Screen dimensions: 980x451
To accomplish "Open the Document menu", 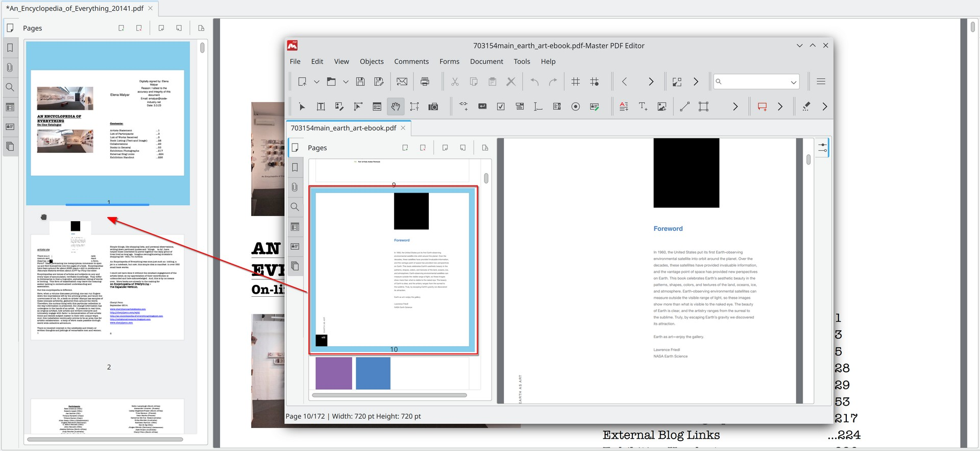I will tap(486, 61).
